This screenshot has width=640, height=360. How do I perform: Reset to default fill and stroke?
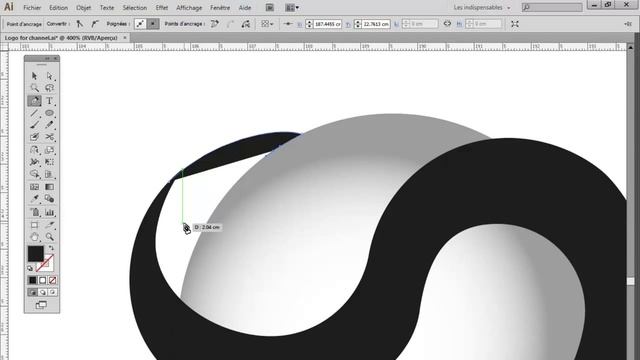pyautogui.click(x=30, y=269)
